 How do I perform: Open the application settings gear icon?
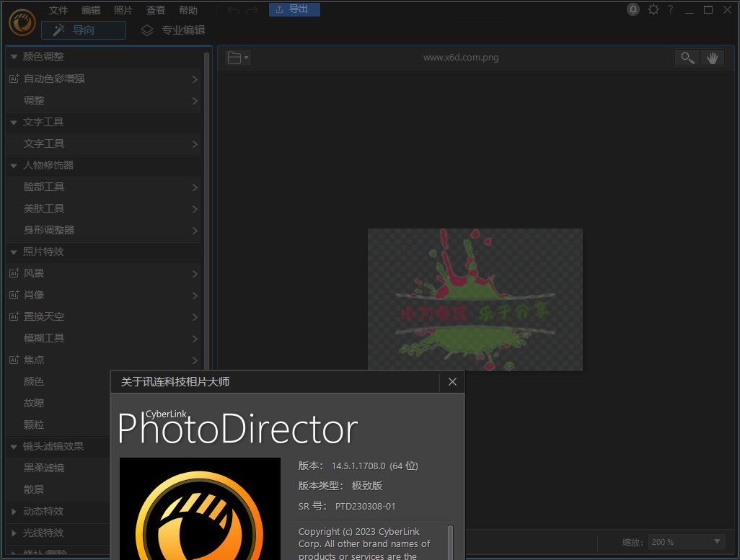click(653, 9)
